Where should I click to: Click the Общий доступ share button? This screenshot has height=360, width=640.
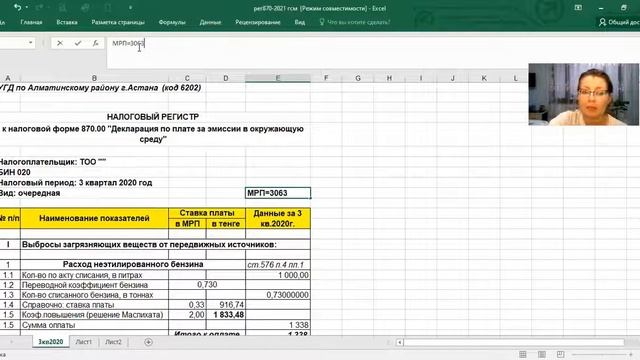pos(619,22)
